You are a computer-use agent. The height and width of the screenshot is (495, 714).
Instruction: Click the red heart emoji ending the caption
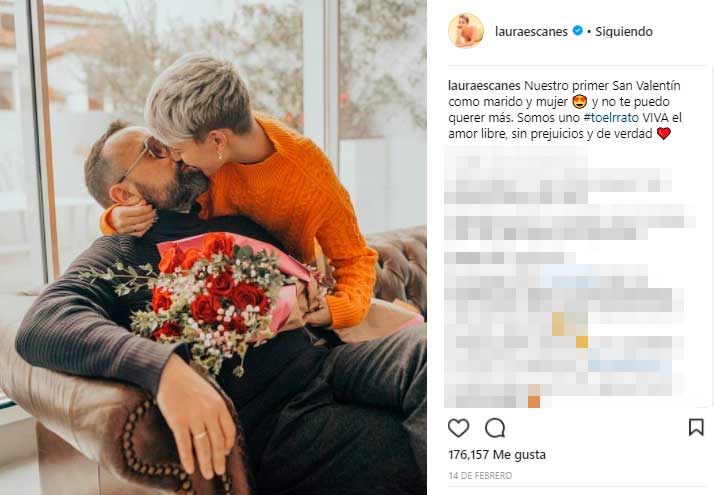click(663, 133)
